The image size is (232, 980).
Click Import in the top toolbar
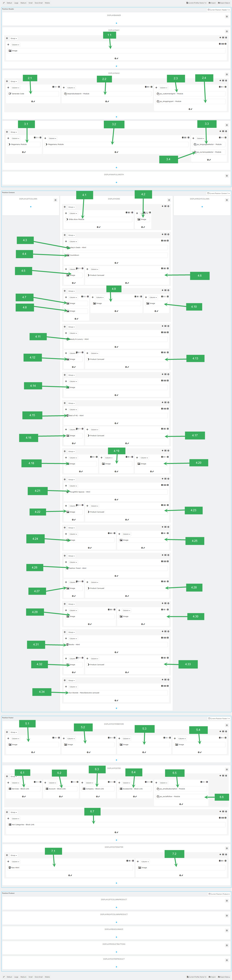pos(212,3)
